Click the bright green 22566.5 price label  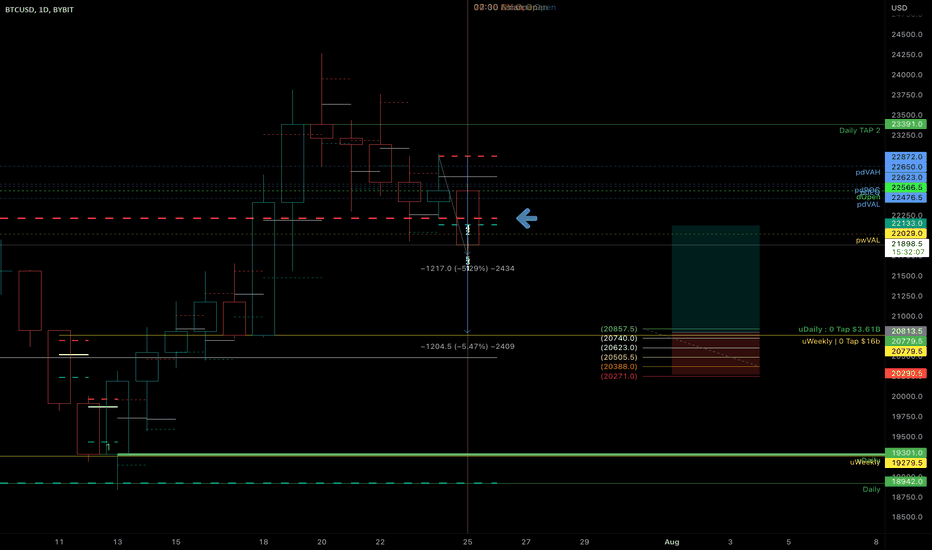click(906, 187)
